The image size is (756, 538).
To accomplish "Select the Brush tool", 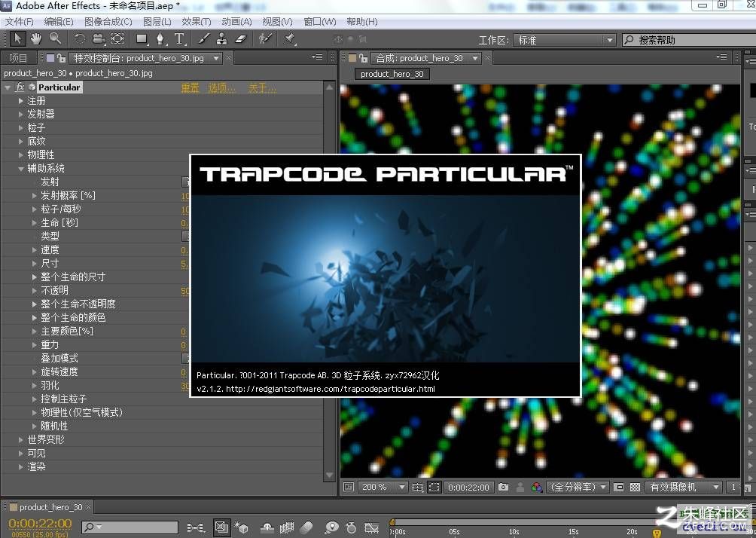I will (x=203, y=39).
